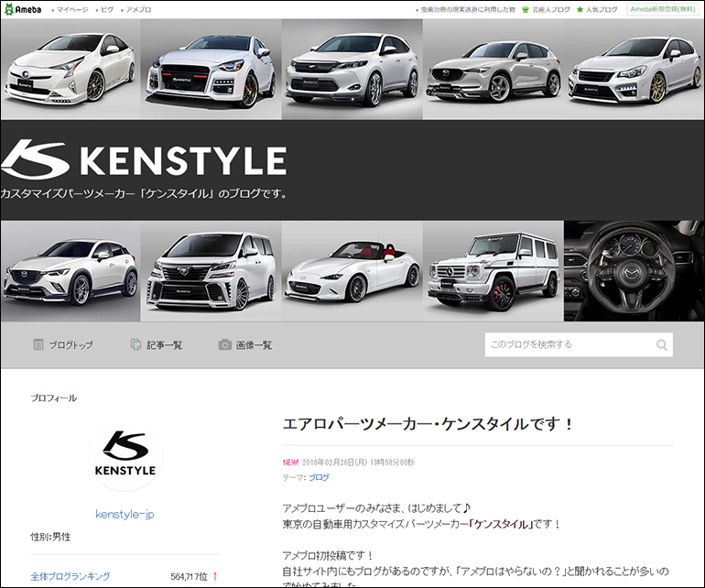Image resolution: width=705 pixels, height=588 pixels.
Task: Click the ブログトップ page icon
Action: click(x=38, y=344)
